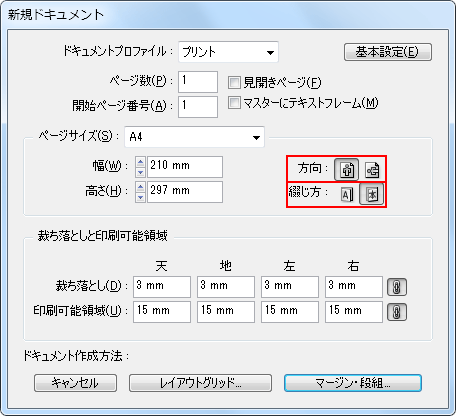Focus the ページ数 input field
This screenshot has width=456, height=416.
tap(198, 82)
